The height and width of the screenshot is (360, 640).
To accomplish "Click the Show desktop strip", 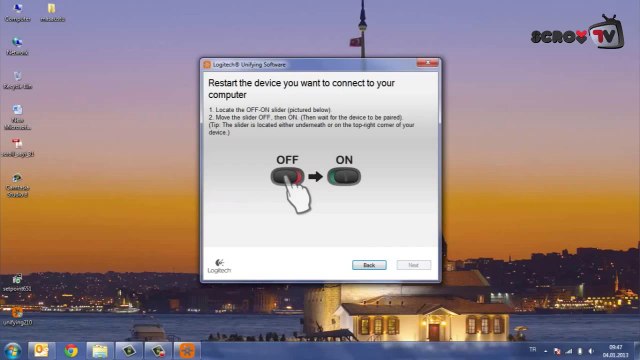I will [637, 351].
